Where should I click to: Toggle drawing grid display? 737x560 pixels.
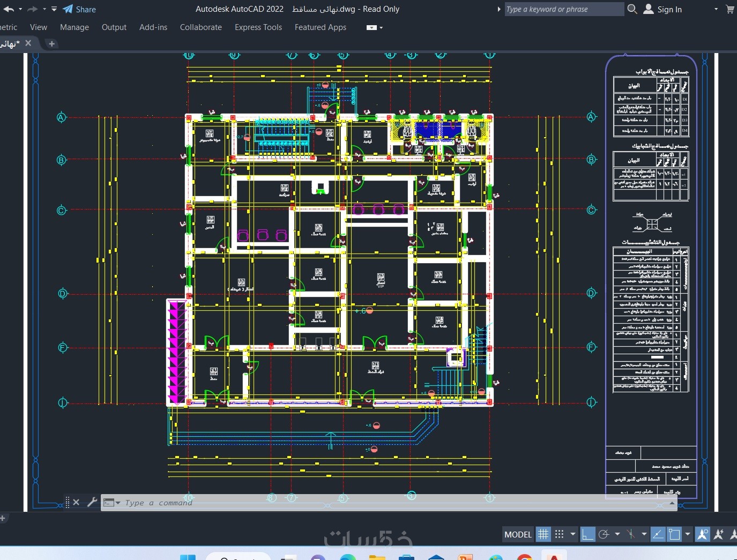pos(544,534)
